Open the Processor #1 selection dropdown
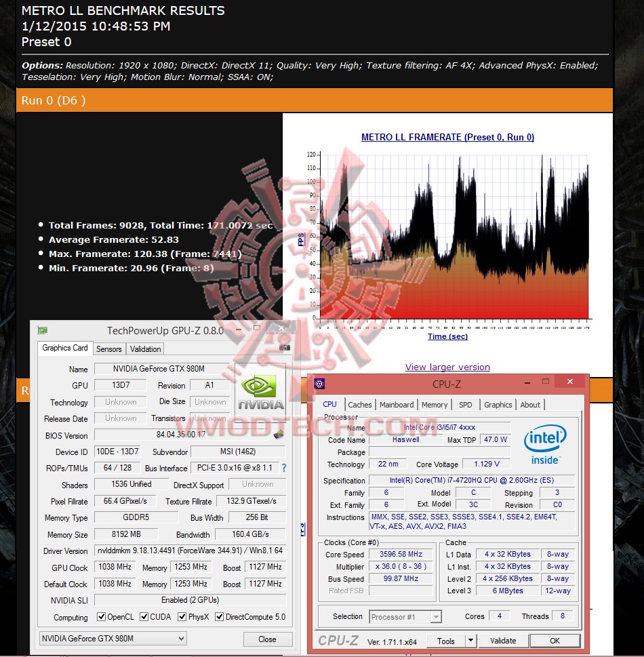 405,617
